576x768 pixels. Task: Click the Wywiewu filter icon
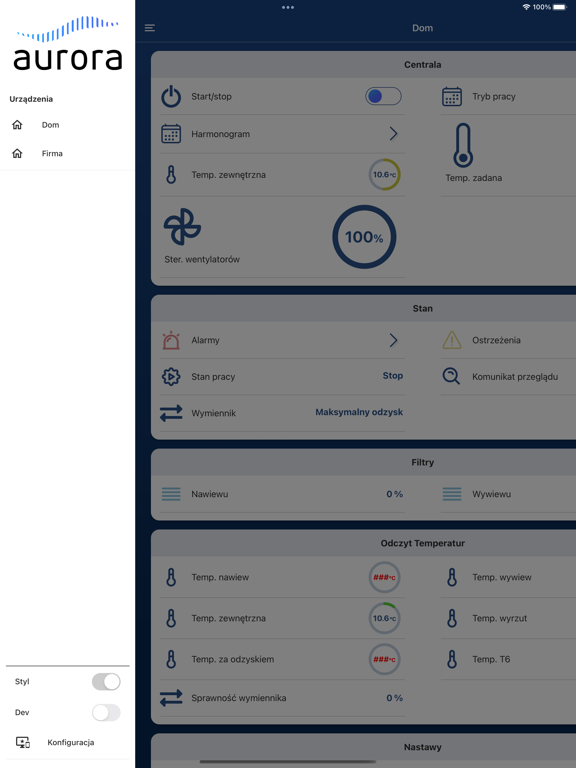pos(452,494)
